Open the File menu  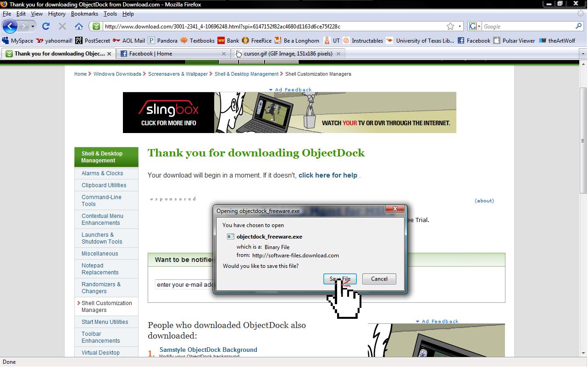click(x=7, y=14)
